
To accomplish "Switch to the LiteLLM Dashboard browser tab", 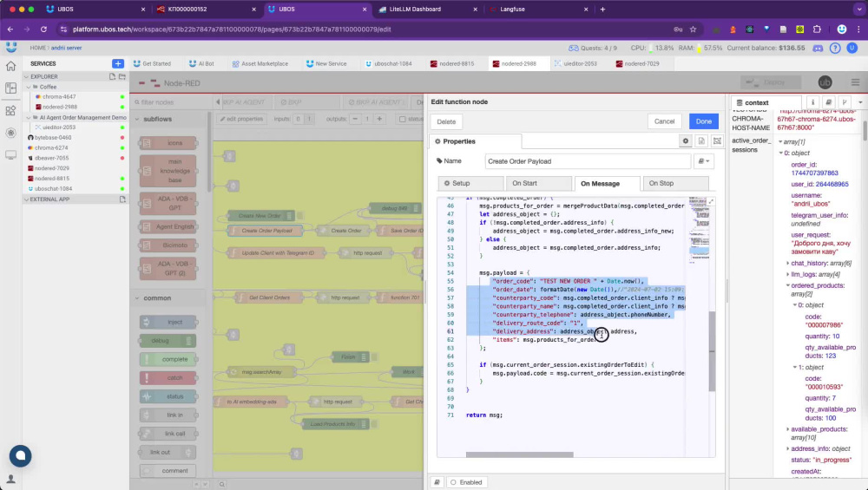I will 426,10.
